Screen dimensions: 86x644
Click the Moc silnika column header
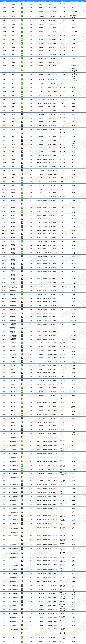pos(52,1)
